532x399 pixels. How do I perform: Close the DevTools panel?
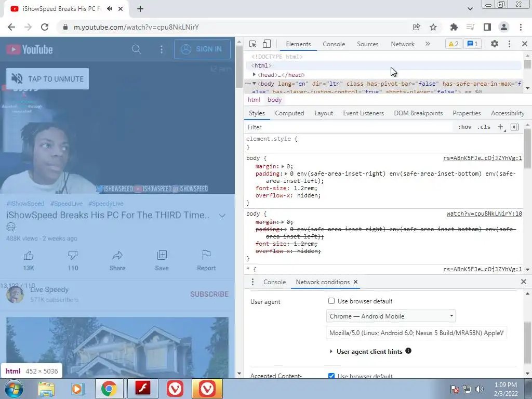pyautogui.click(x=525, y=44)
